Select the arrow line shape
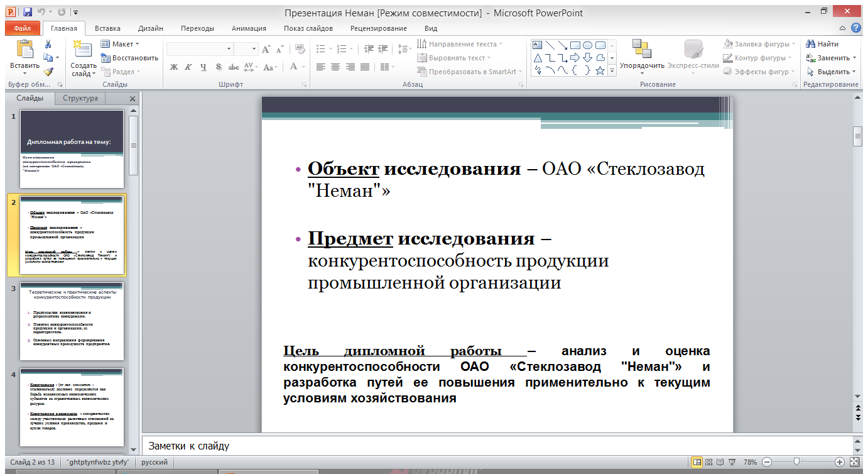This screenshot has width=868, height=474. coord(562,45)
